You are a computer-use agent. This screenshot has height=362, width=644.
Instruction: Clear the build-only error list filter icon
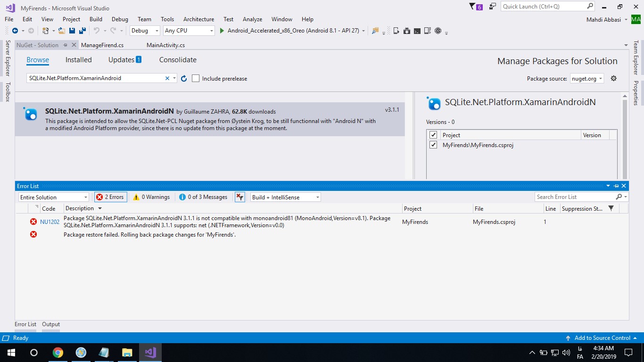tap(239, 197)
